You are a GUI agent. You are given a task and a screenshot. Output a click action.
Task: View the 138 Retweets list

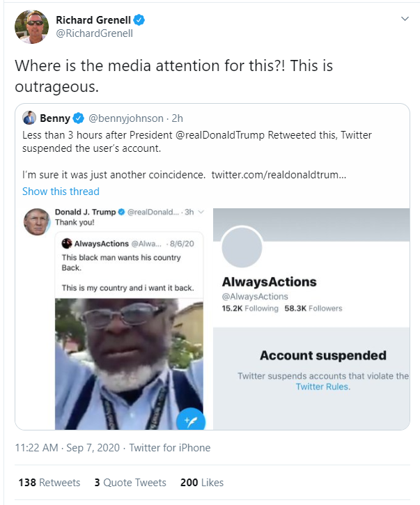pyautogui.click(x=49, y=482)
